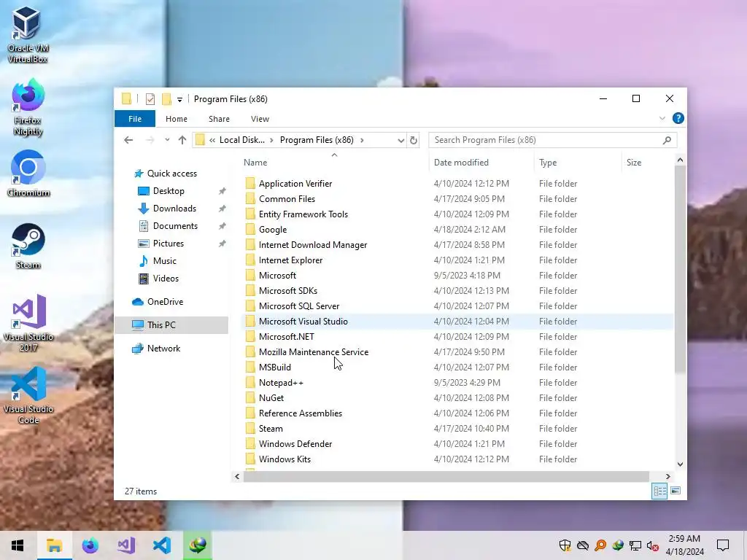This screenshot has height=560, width=747.
Task: Open File Explorer in the taskbar
Action: (54, 545)
